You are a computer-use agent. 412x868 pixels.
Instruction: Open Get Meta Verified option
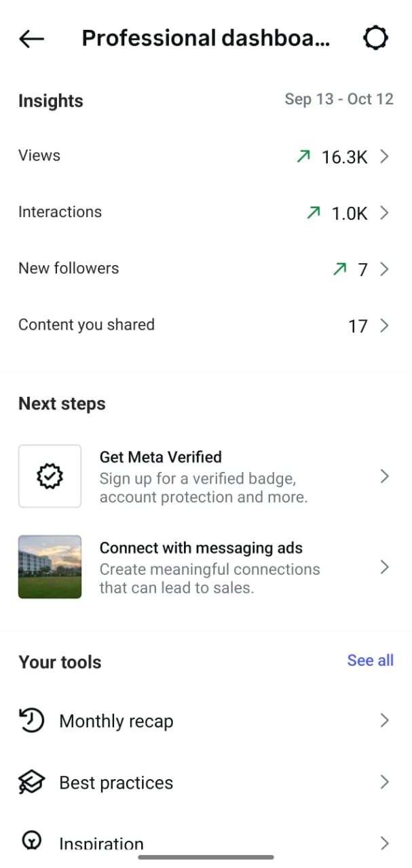click(204, 477)
